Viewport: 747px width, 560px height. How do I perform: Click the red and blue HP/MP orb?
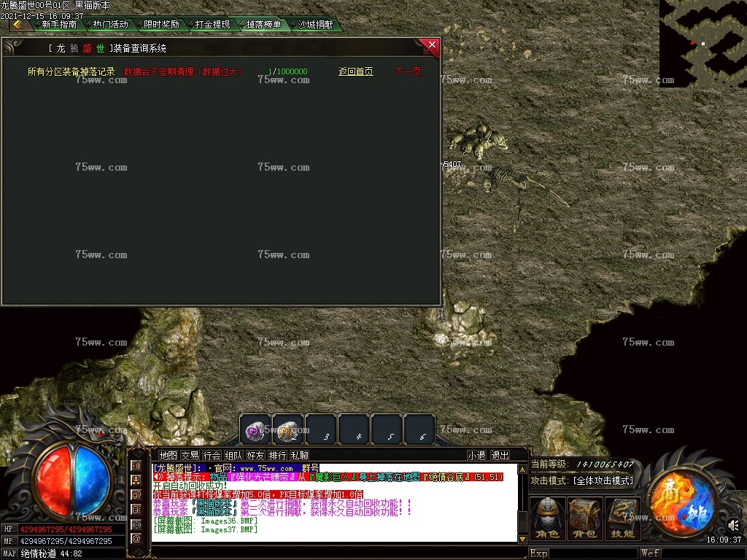(72, 480)
